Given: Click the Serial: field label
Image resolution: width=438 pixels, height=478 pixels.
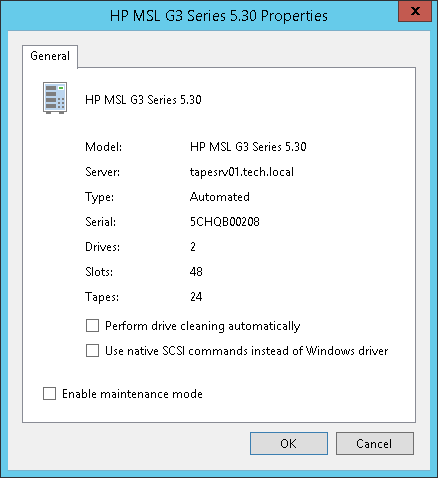Looking at the screenshot, I should point(100,222).
